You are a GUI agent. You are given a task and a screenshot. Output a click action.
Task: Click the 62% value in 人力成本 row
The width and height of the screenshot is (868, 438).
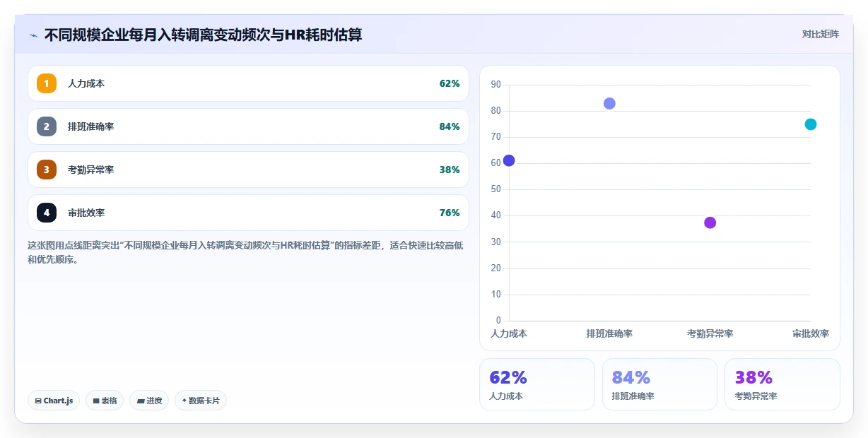click(x=450, y=83)
